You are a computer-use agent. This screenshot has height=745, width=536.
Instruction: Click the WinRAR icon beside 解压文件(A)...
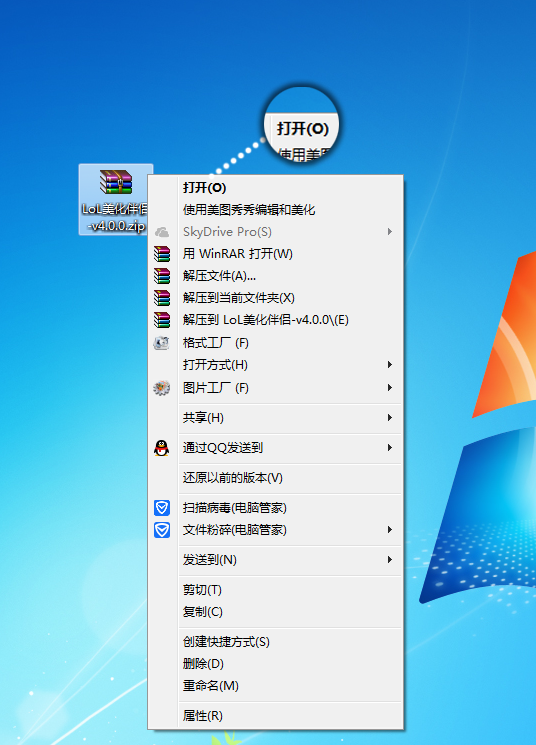click(x=162, y=276)
